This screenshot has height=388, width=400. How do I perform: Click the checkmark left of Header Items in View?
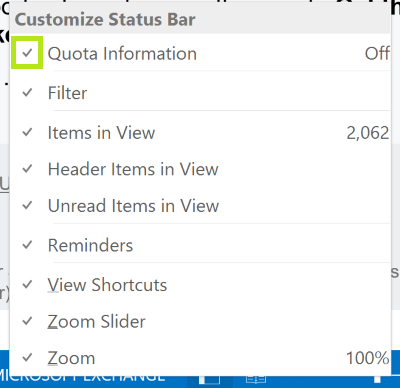(27, 169)
